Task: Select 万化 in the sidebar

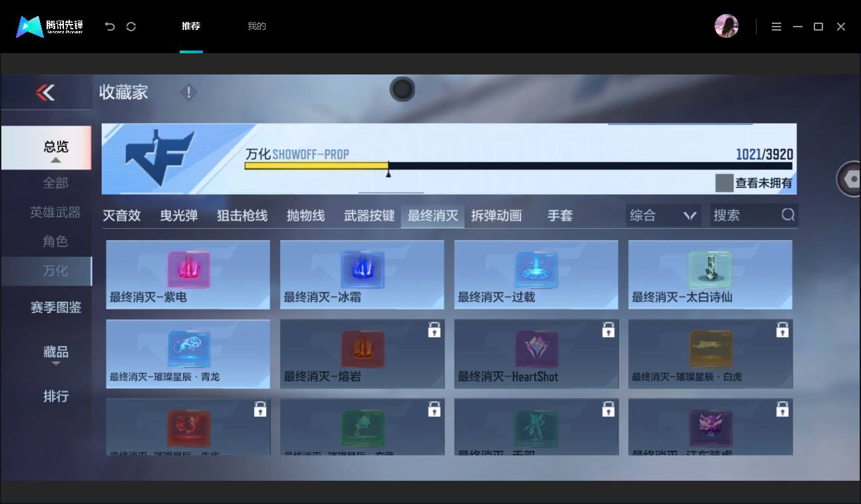Action: click(47, 271)
